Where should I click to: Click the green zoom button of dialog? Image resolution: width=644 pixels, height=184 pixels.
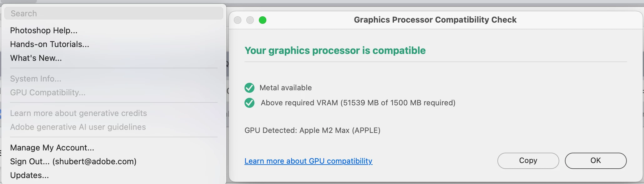tap(263, 20)
